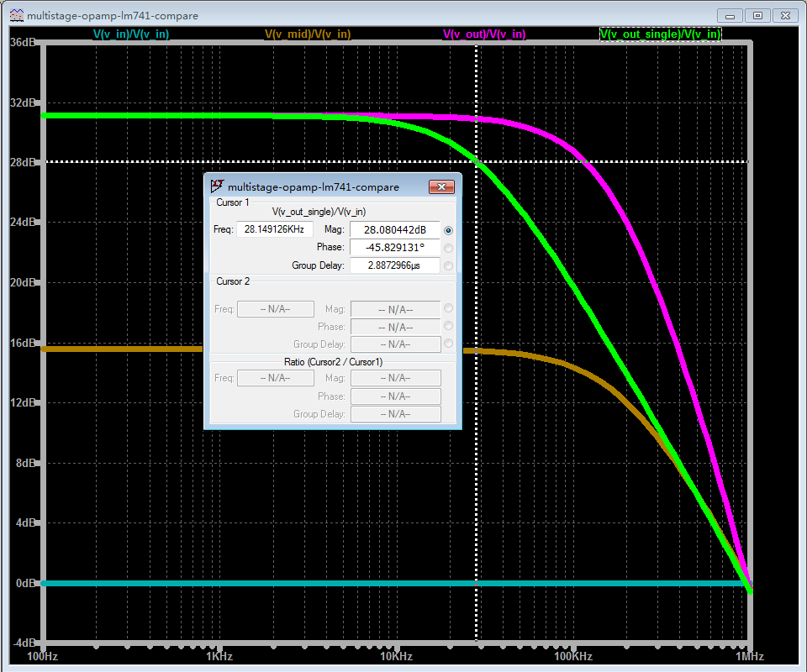Click the magenta V(v_out)/V(v_in) trace label
807x672 pixels.
[x=484, y=34]
